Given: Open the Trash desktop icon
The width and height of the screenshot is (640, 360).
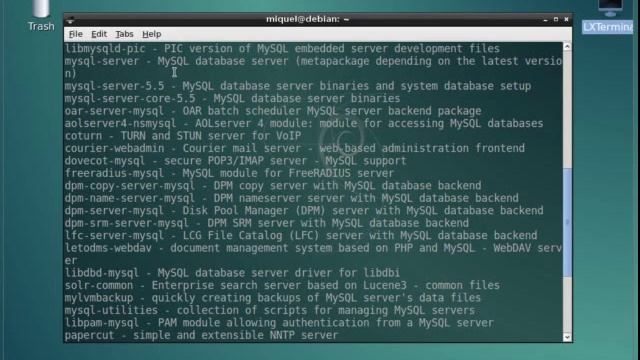Looking at the screenshot, I should pyautogui.click(x=41, y=16).
